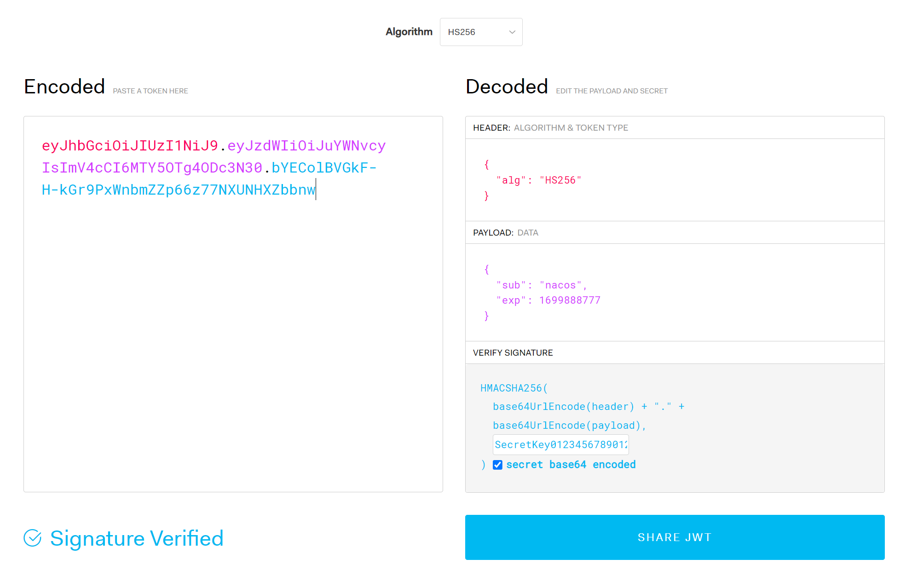
Task: Uncheck the secret base64 encoded checkbox
Action: pyautogui.click(x=497, y=465)
